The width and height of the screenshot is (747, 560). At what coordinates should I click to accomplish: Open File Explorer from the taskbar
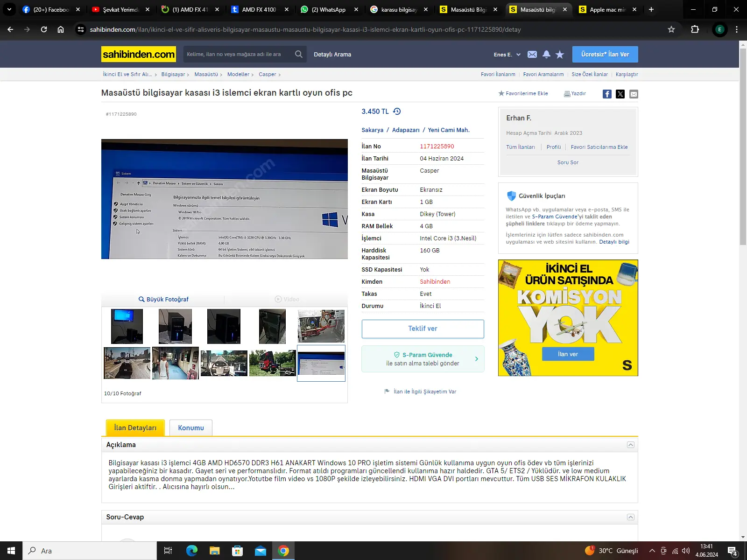[x=215, y=551]
